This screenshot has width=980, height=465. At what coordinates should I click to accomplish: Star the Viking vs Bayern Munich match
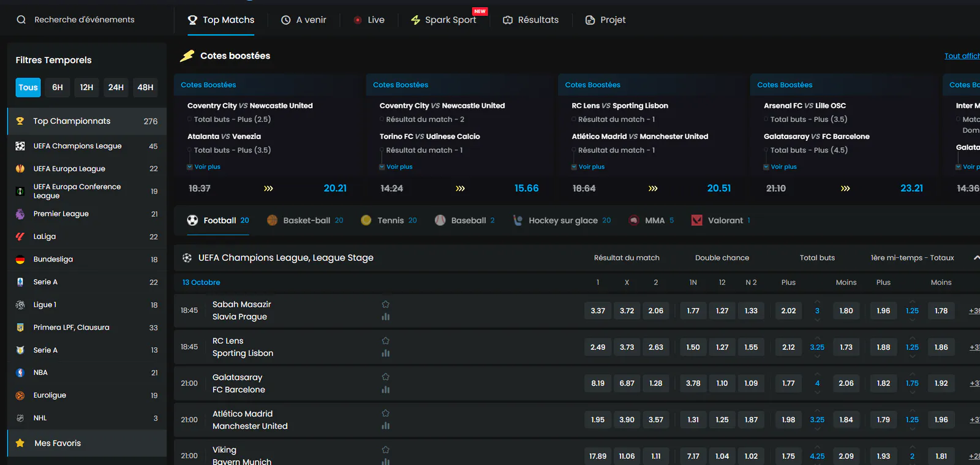(385, 450)
